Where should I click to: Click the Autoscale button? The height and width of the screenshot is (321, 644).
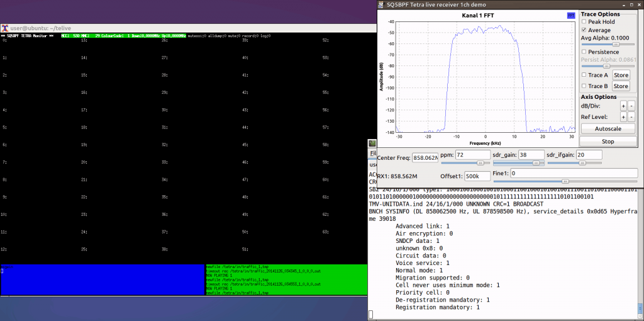(x=608, y=128)
